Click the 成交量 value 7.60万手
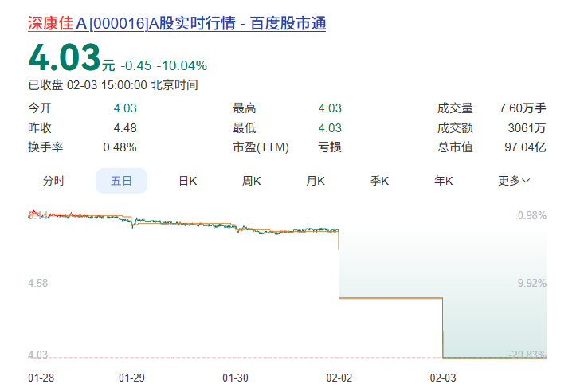The height and width of the screenshot is (392, 584). [x=523, y=108]
